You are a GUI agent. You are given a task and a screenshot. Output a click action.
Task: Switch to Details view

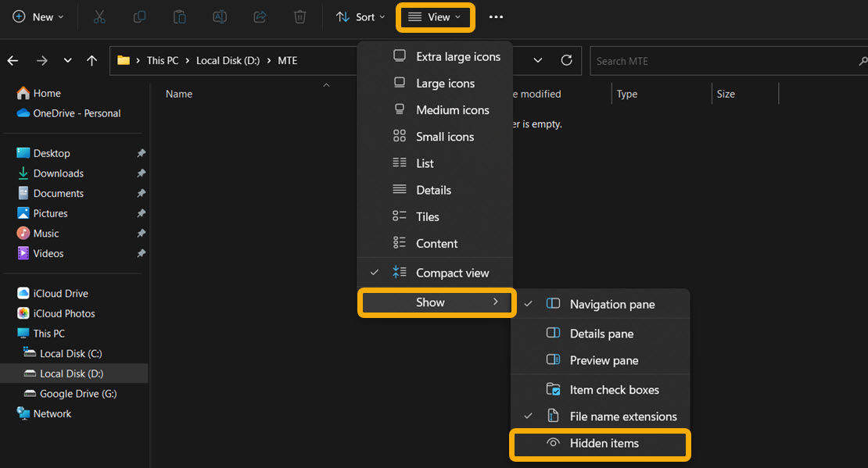434,190
